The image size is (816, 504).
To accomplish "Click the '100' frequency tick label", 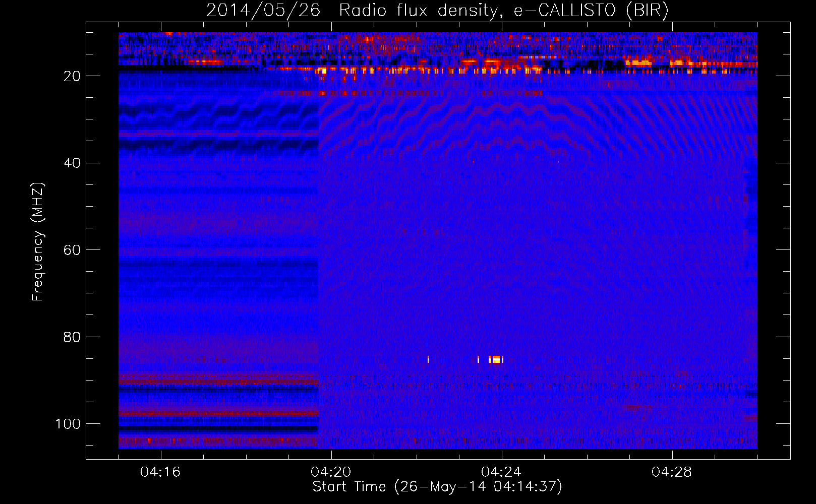I will point(68,424).
